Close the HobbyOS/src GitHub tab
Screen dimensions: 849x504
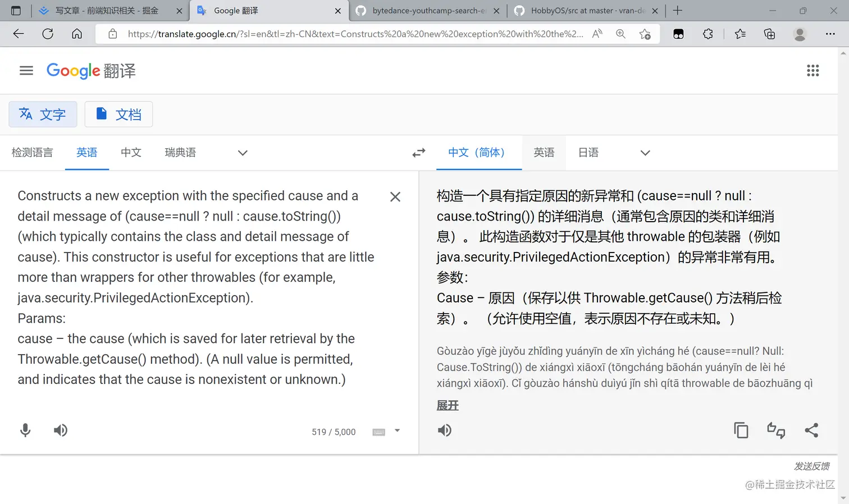point(655,11)
